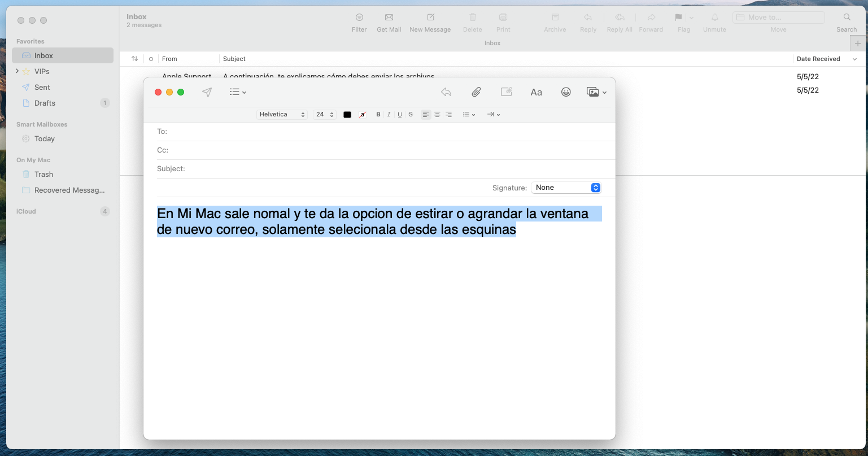Toggle the format bar with Aa icon
Viewport: 868px width, 456px height.
[x=536, y=92]
